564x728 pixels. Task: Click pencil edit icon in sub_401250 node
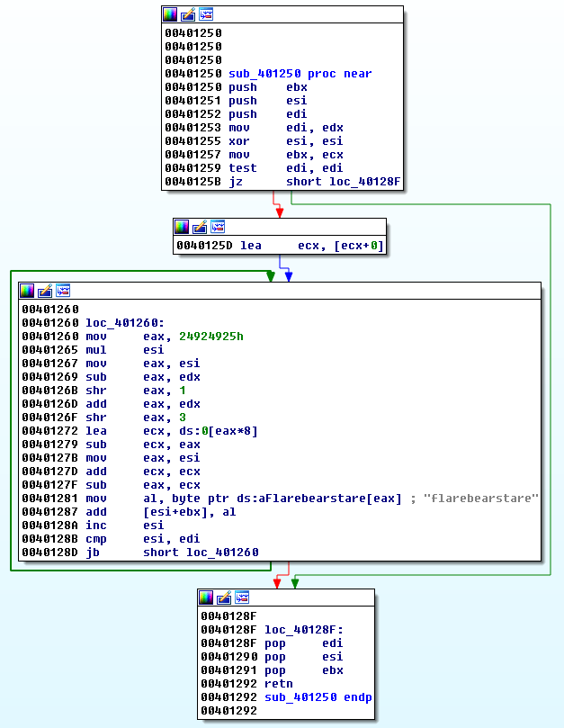(x=188, y=14)
